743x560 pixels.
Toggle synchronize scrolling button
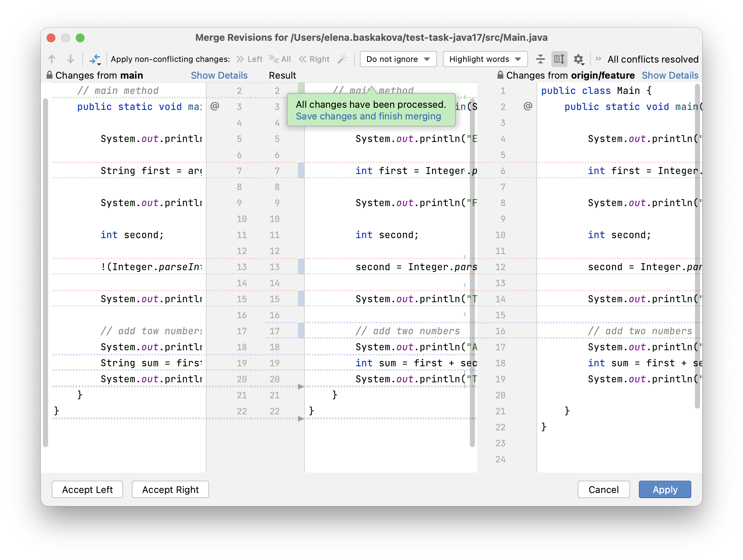point(559,59)
